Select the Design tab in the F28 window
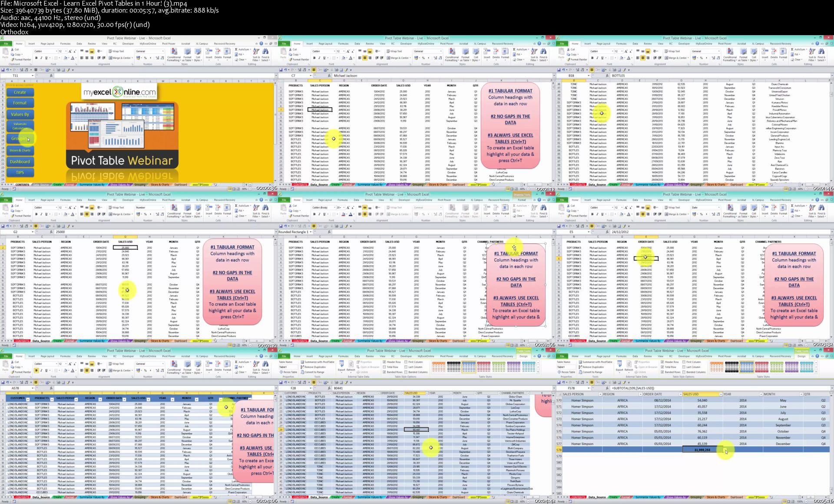 523,356
